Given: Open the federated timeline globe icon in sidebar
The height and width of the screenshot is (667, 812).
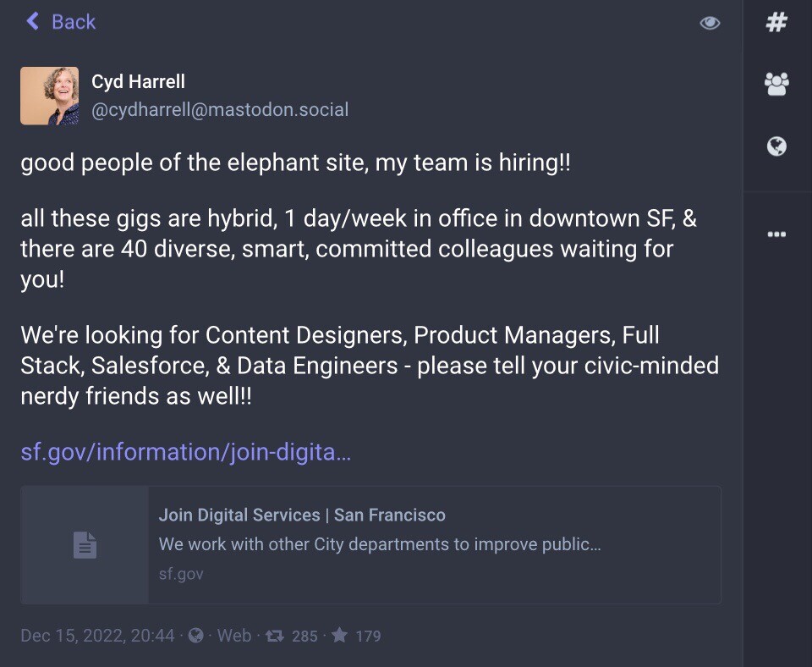Looking at the screenshot, I should click(776, 146).
